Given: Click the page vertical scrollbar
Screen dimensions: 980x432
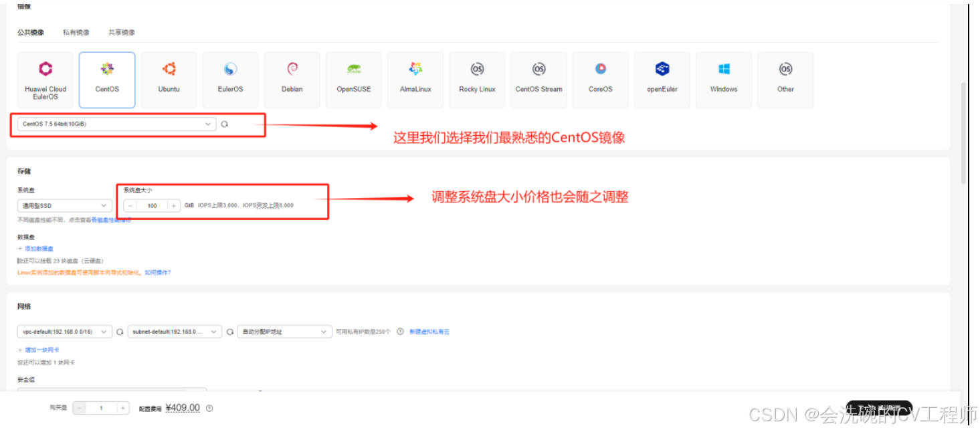Looking at the screenshot, I should pos(963,133).
